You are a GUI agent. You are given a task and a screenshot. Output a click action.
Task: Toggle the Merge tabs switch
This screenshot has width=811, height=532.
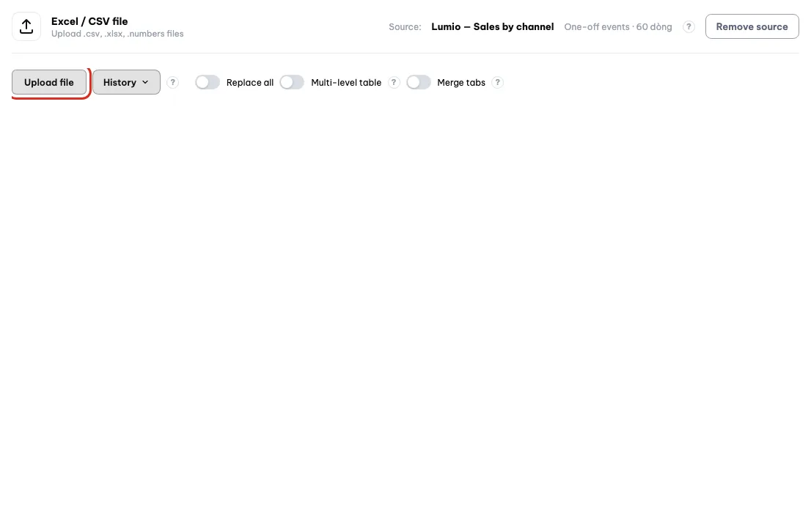click(x=419, y=83)
